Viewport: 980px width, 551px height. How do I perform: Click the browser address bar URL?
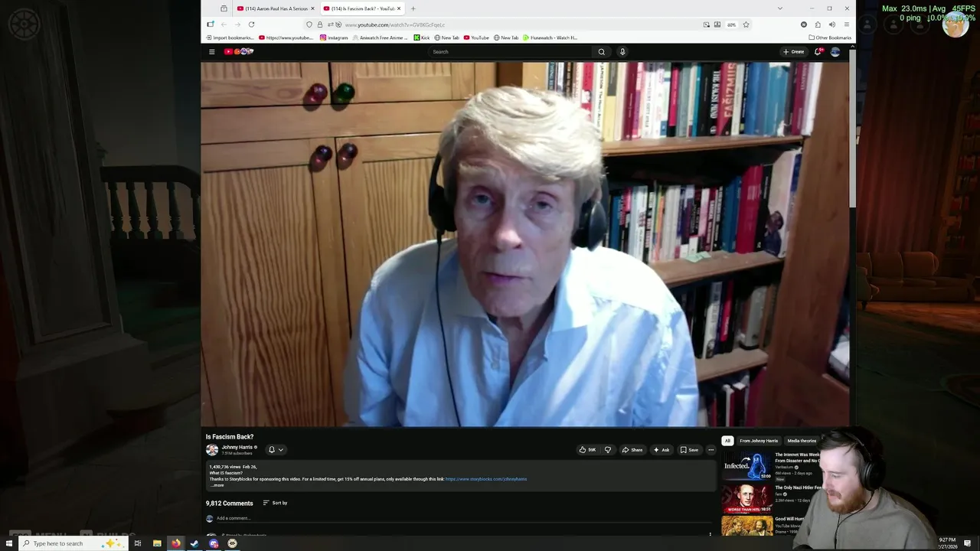click(x=394, y=24)
